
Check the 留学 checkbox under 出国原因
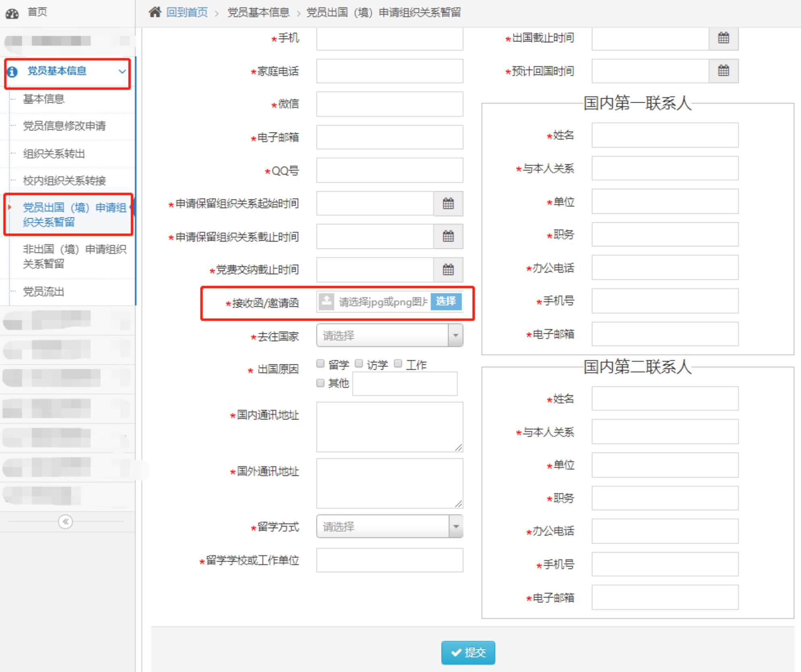point(320,363)
